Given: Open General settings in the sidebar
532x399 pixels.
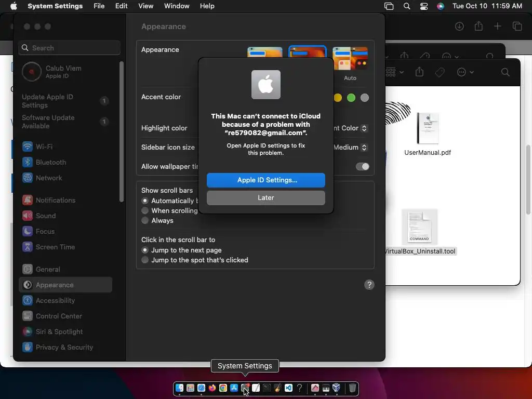Looking at the screenshot, I should point(65,270).
